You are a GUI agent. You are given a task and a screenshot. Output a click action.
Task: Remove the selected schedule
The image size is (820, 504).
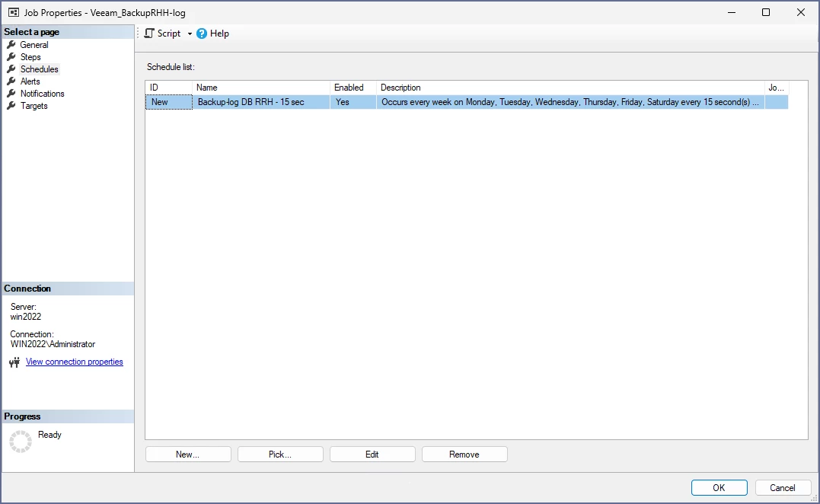[x=464, y=455]
